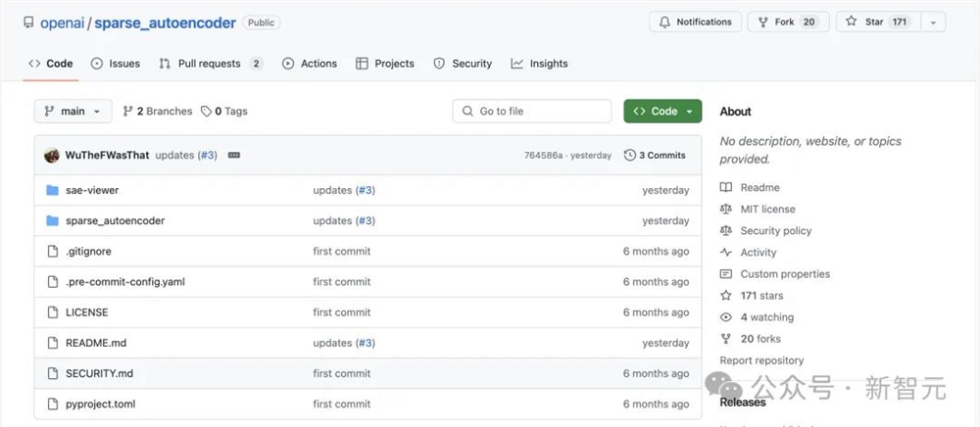Click the Activity pulse icon
Viewport: 980px width, 427px height.
tap(726, 252)
